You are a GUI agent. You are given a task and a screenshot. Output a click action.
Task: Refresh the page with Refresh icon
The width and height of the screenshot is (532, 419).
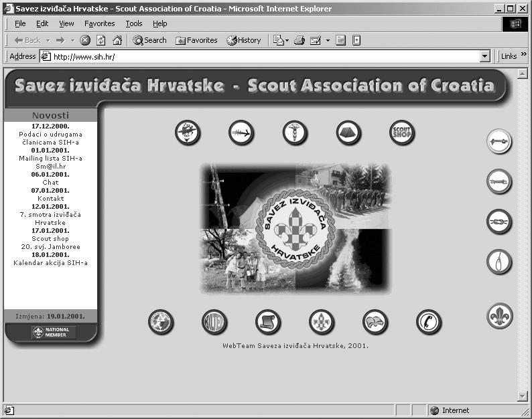click(x=101, y=40)
